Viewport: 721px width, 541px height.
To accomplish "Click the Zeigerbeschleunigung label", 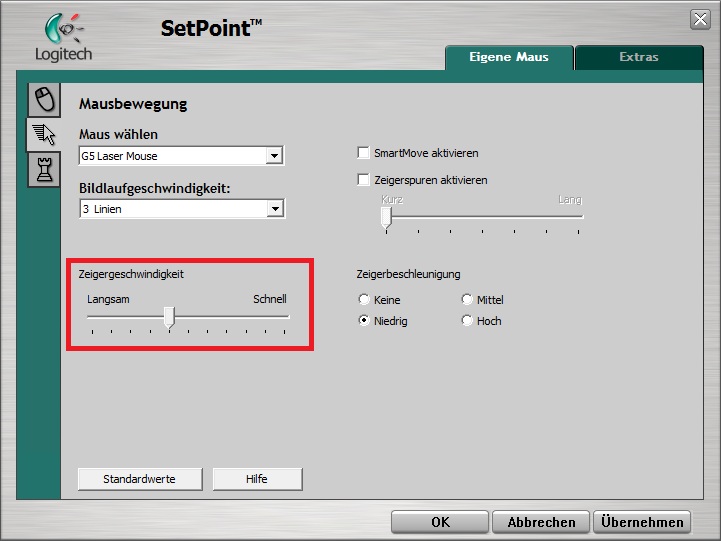I will coord(408,274).
